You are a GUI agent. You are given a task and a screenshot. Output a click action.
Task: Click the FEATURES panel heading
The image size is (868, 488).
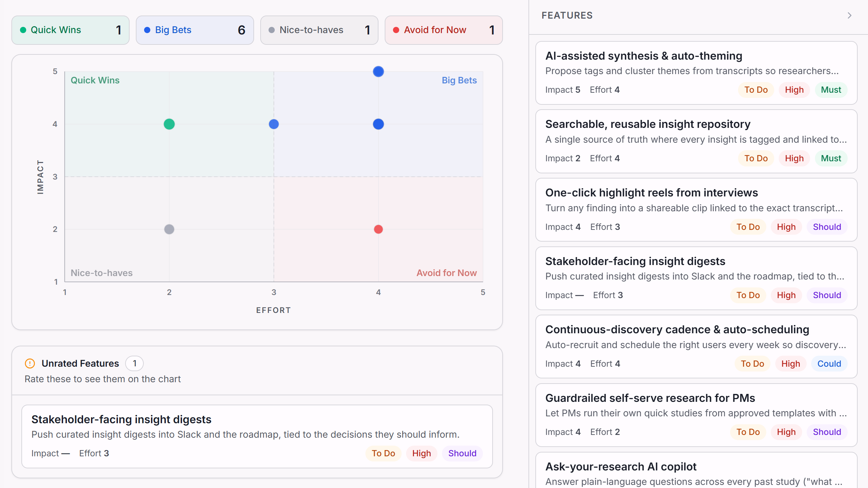pos(567,16)
